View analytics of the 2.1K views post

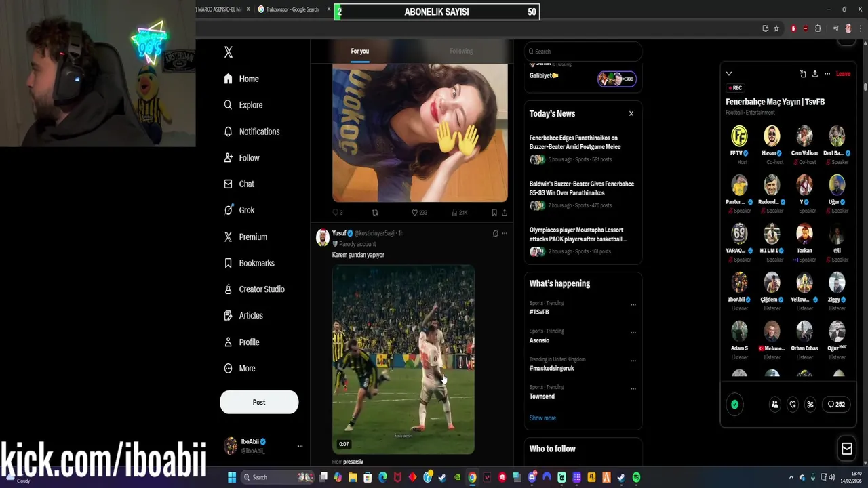(x=459, y=213)
